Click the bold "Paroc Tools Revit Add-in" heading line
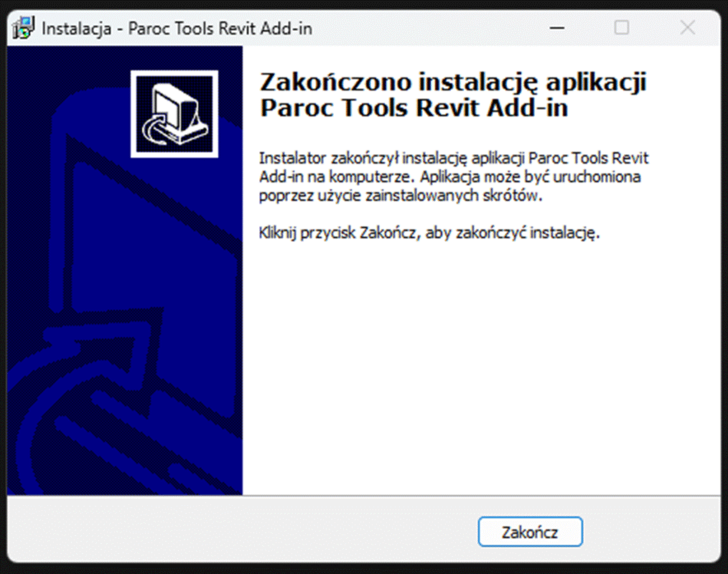Image resolution: width=728 pixels, height=574 pixels. click(x=414, y=108)
